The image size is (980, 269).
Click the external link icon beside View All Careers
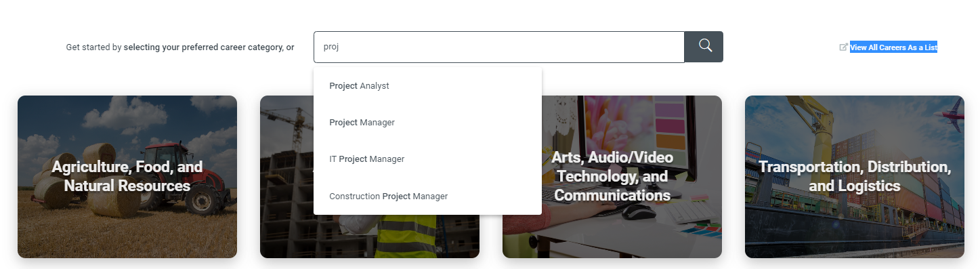click(843, 47)
